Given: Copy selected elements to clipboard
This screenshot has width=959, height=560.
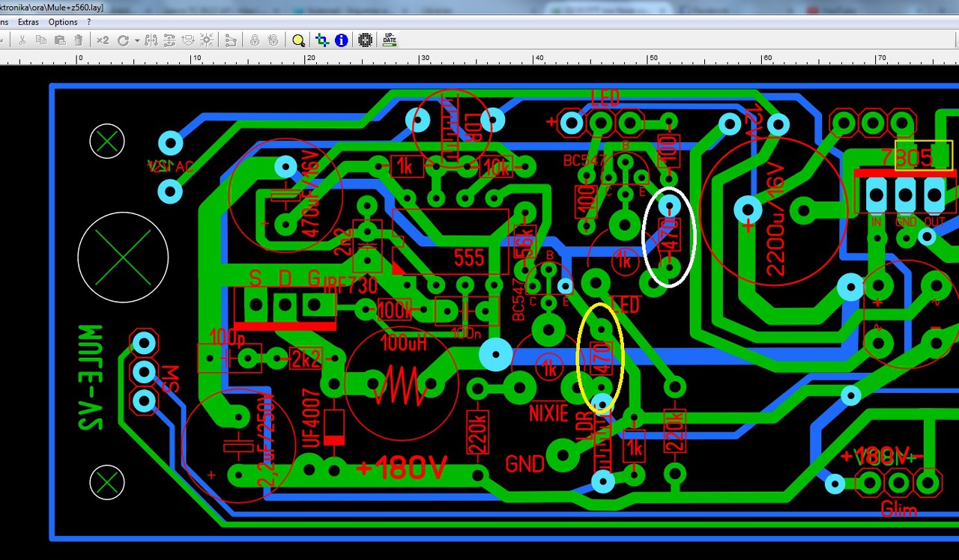Looking at the screenshot, I should [41, 40].
